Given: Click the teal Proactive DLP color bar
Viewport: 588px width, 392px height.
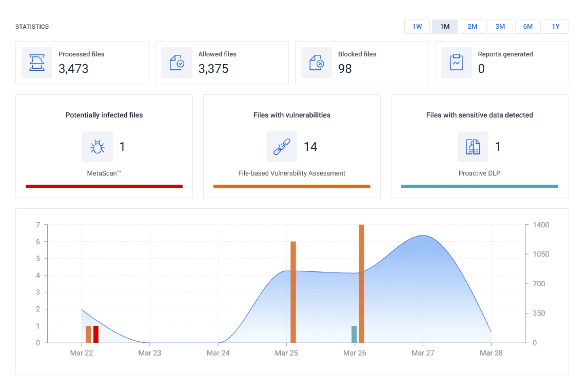Looking at the screenshot, I should pyautogui.click(x=479, y=186).
